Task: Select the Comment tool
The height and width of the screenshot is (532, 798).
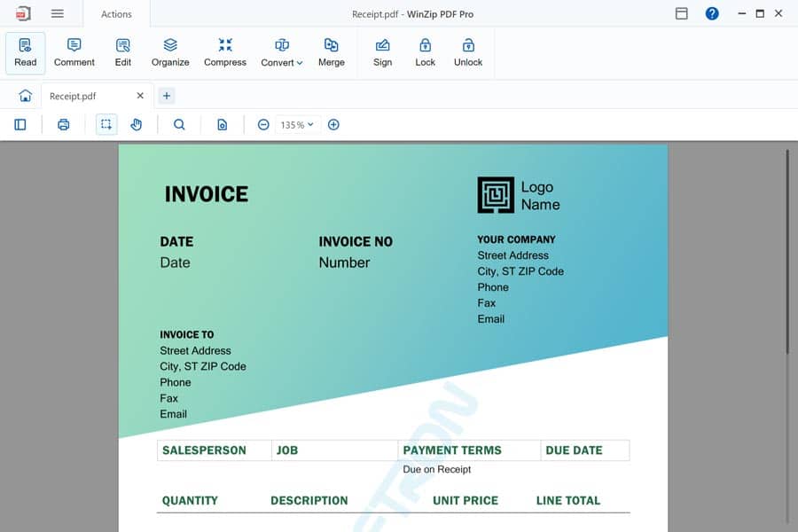Action: click(x=74, y=51)
